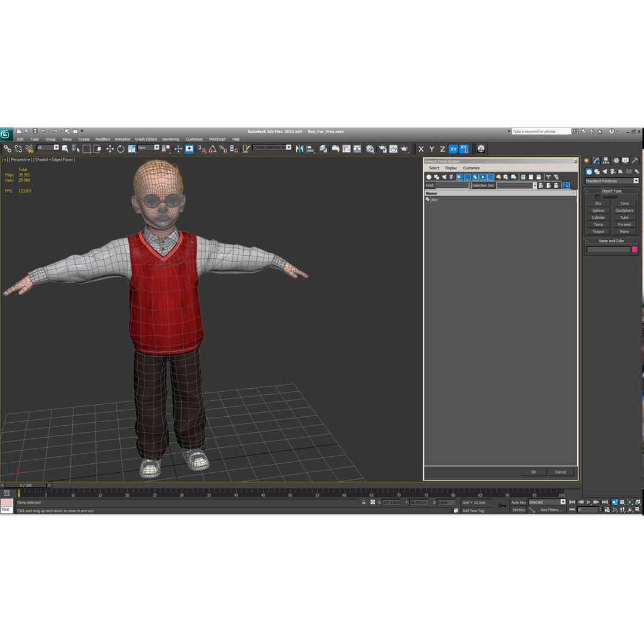Open the Rendering menu
Image resolution: width=644 pixels, height=644 pixels.
171,139
